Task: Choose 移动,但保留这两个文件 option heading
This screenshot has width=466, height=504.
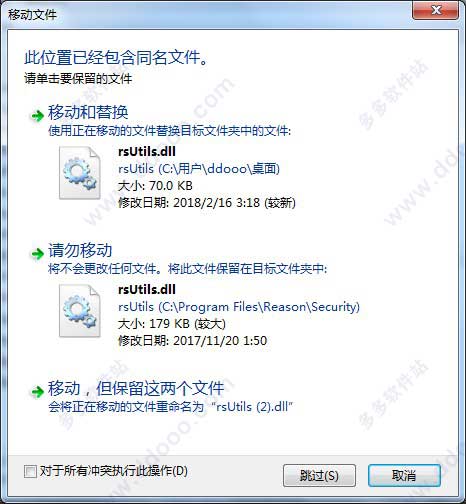Action: coord(136,388)
